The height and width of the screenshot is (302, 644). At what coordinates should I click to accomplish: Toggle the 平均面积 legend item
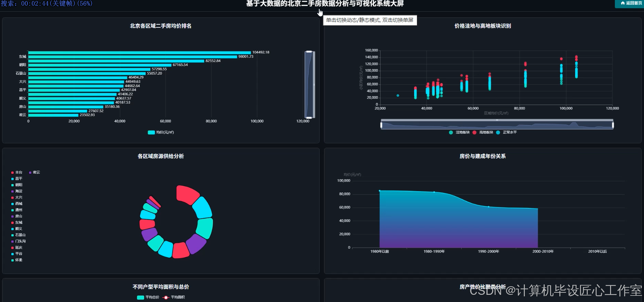[x=174, y=297]
